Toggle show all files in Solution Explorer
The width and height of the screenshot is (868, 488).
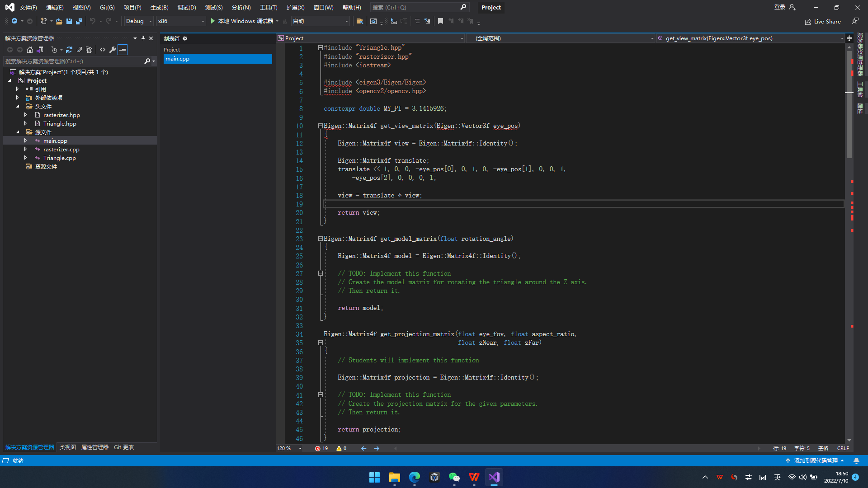coord(90,50)
